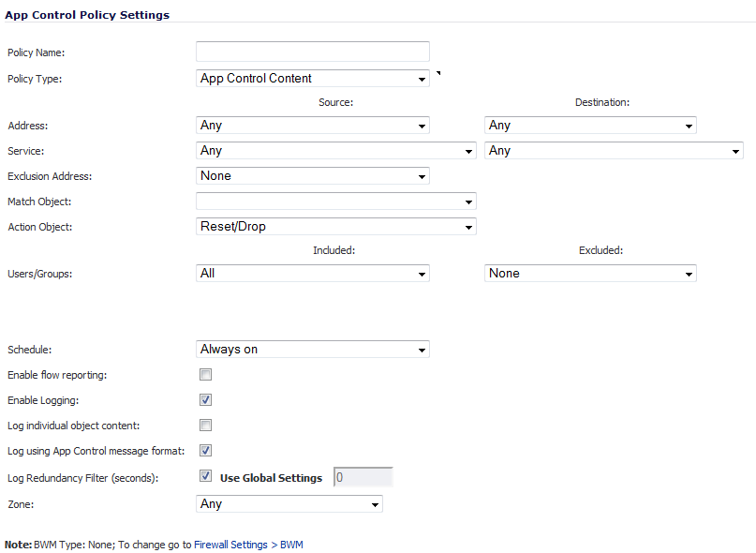This screenshot has height=553, width=756.
Task: Check Log individual object content
Action: 205,426
